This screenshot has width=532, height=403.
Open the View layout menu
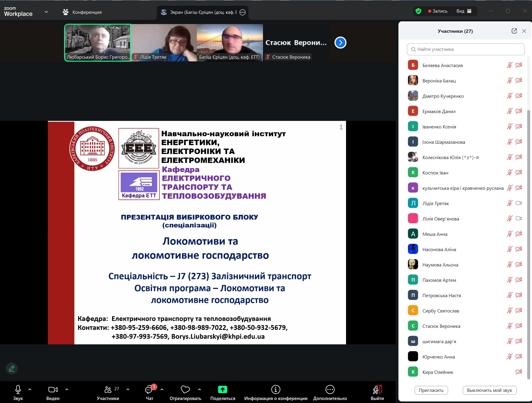click(464, 11)
